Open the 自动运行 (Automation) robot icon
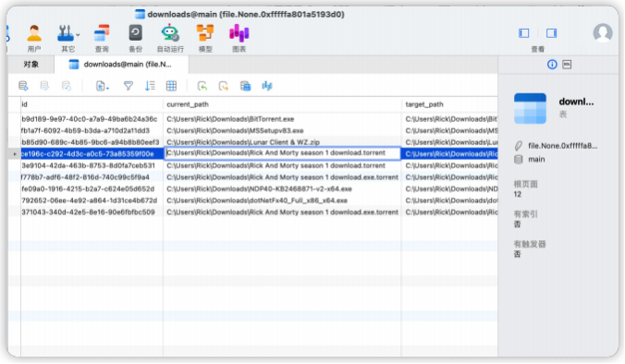Image resolution: width=625 pixels, height=364 pixels. pos(170,38)
